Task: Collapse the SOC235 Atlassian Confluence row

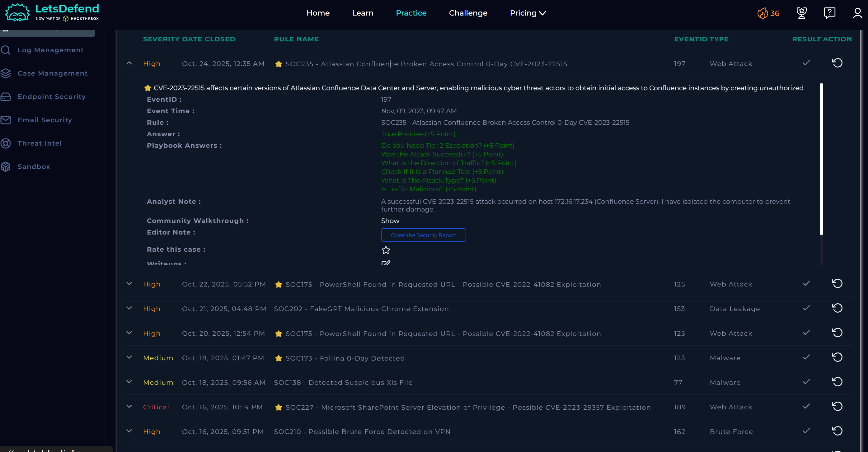Action: pyautogui.click(x=129, y=63)
